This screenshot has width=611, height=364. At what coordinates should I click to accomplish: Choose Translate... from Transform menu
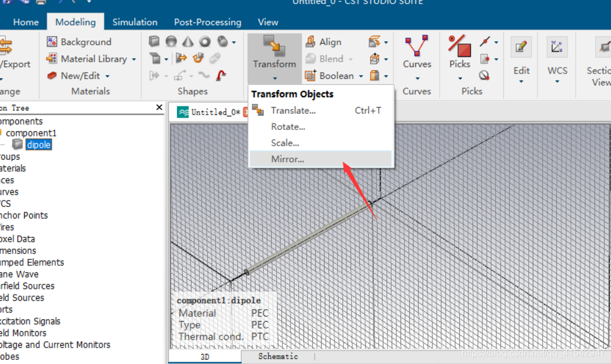322,111
